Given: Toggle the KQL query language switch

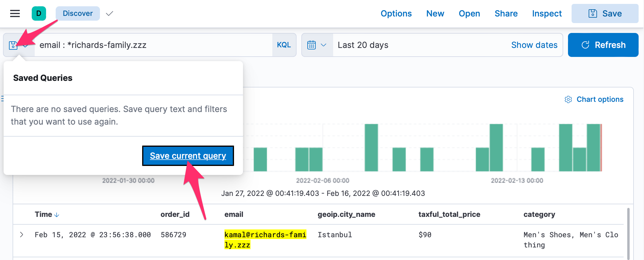Looking at the screenshot, I should (x=284, y=45).
